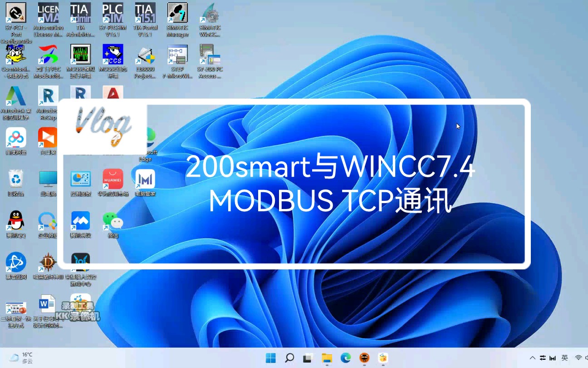Image resolution: width=588 pixels, height=368 pixels.
Task: Open Siemens PLC Modbus address tool
Action: (48, 55)
